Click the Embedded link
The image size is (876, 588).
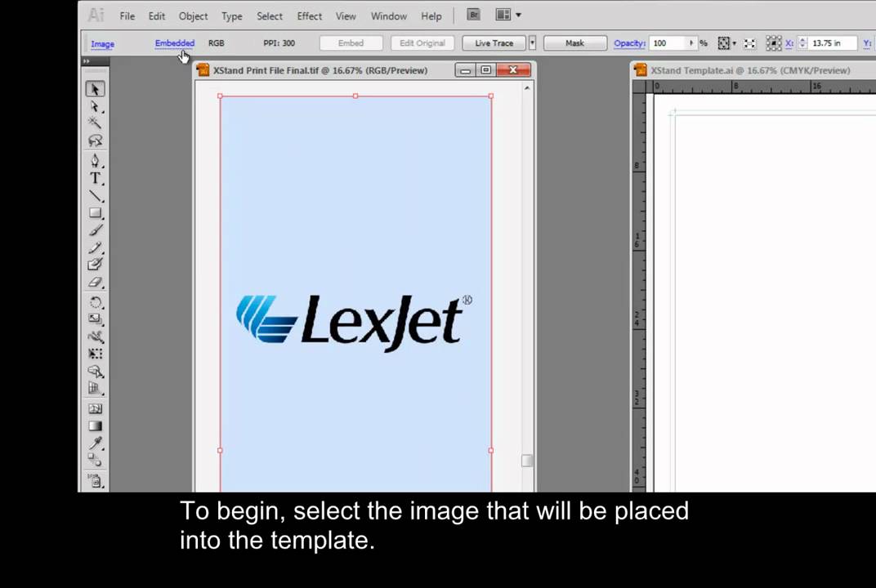pos(175,43)
